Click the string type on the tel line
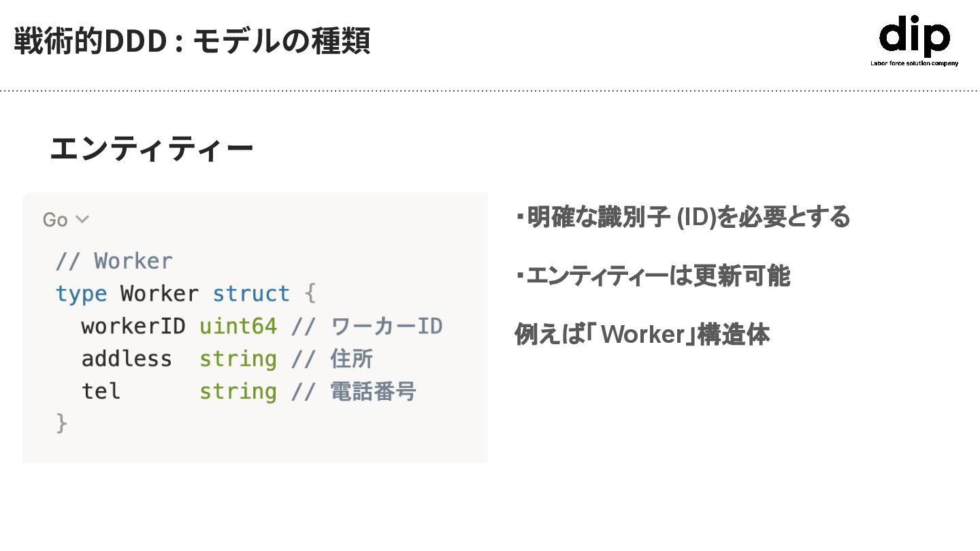980x551 pixels. coord(238,392)
